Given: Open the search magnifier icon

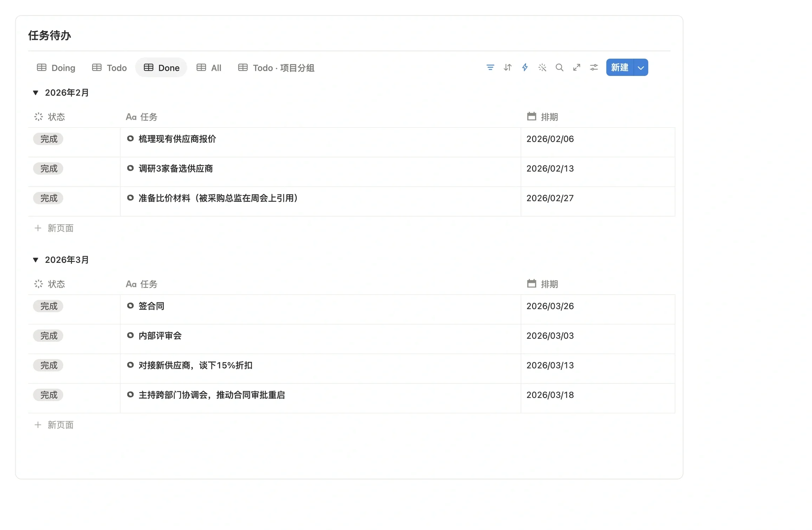Looking at the screenshot, I should [x=559, y=67].
